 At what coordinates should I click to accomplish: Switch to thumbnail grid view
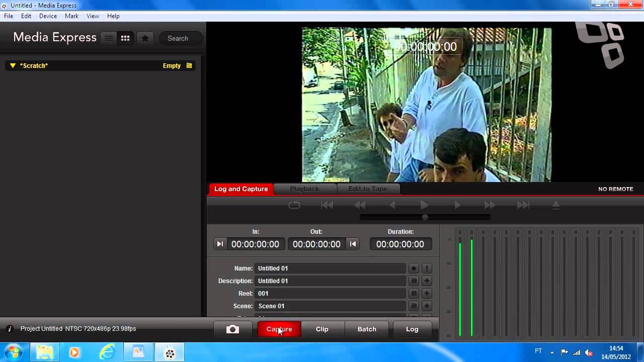[x=125, y=38]
